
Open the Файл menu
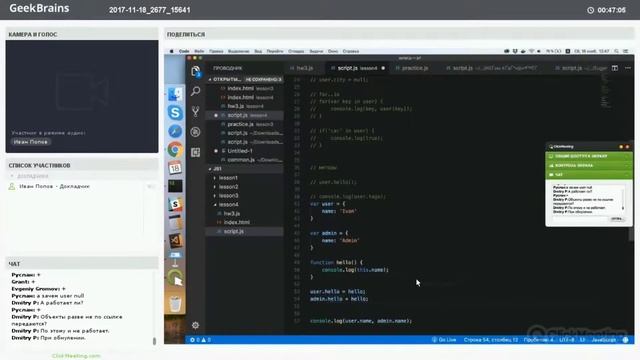tap(199, 51)
